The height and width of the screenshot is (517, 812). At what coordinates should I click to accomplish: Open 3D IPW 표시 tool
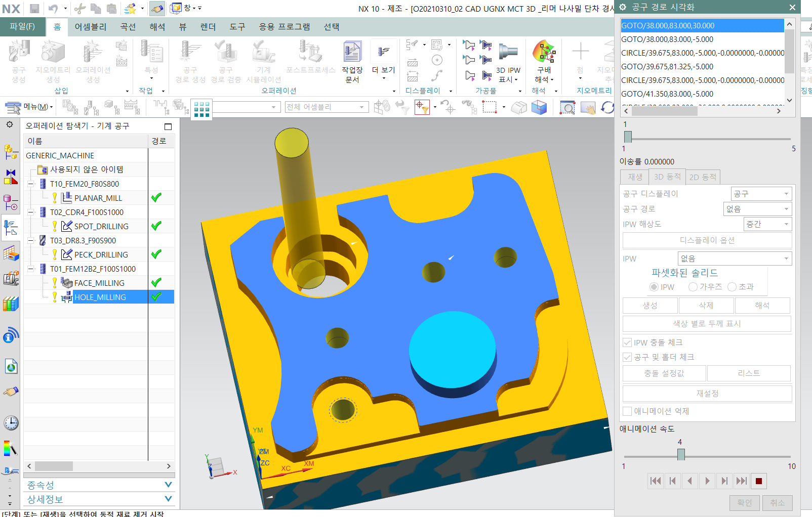[508, 62]
